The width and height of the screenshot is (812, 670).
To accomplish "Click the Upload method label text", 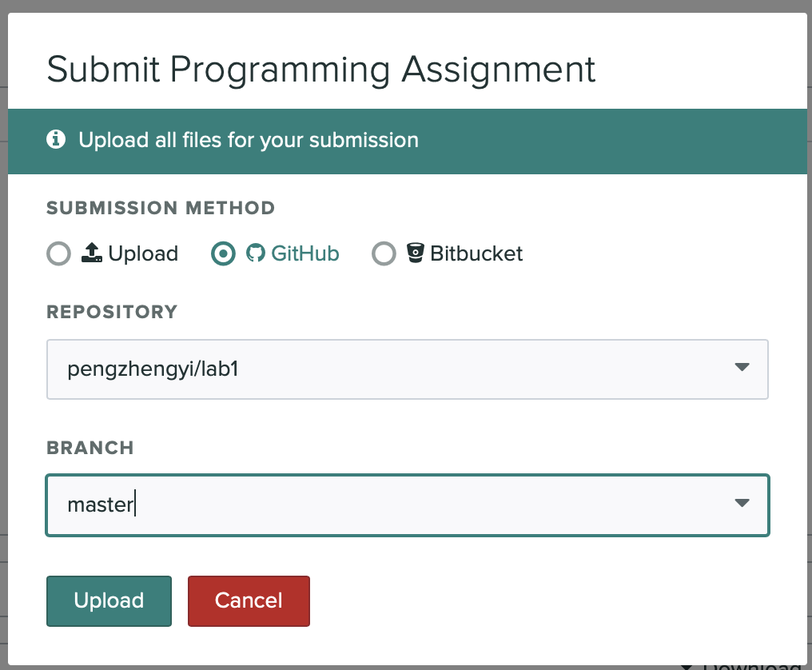I will 143,254.
